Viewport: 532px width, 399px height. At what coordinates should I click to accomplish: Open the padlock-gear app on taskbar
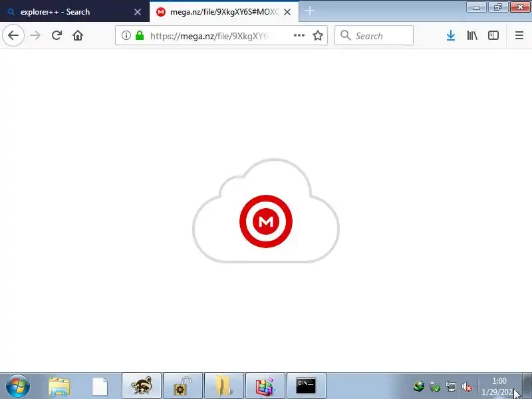(x=182, y=386)
